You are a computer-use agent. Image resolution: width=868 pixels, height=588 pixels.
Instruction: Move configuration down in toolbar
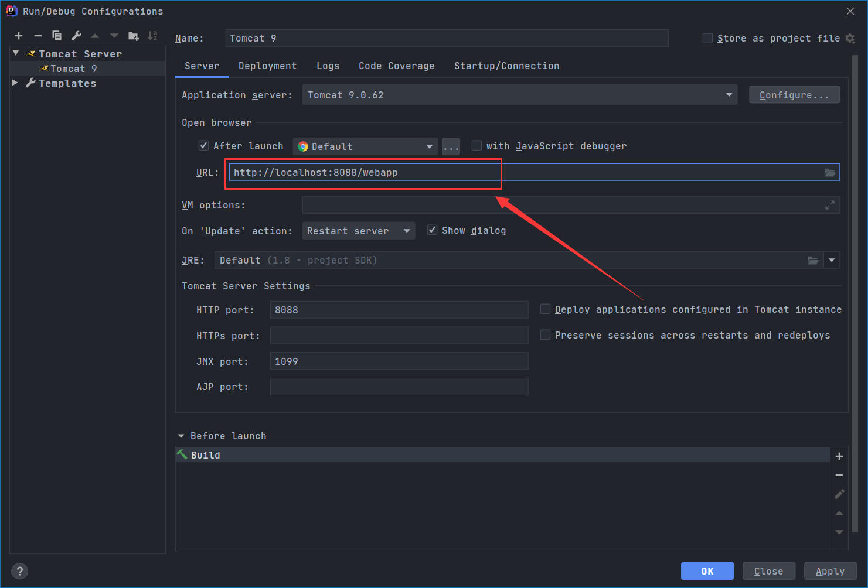[114, 36]
